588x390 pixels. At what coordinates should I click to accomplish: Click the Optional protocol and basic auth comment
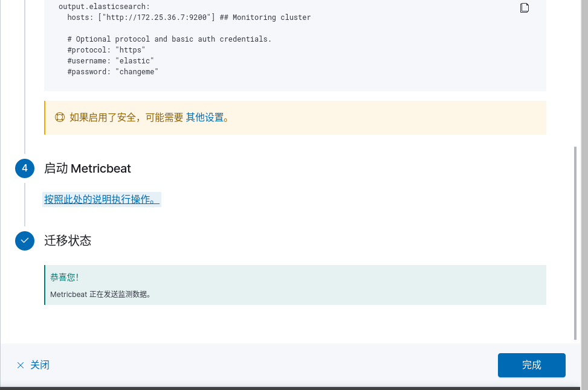pos(169,39)
